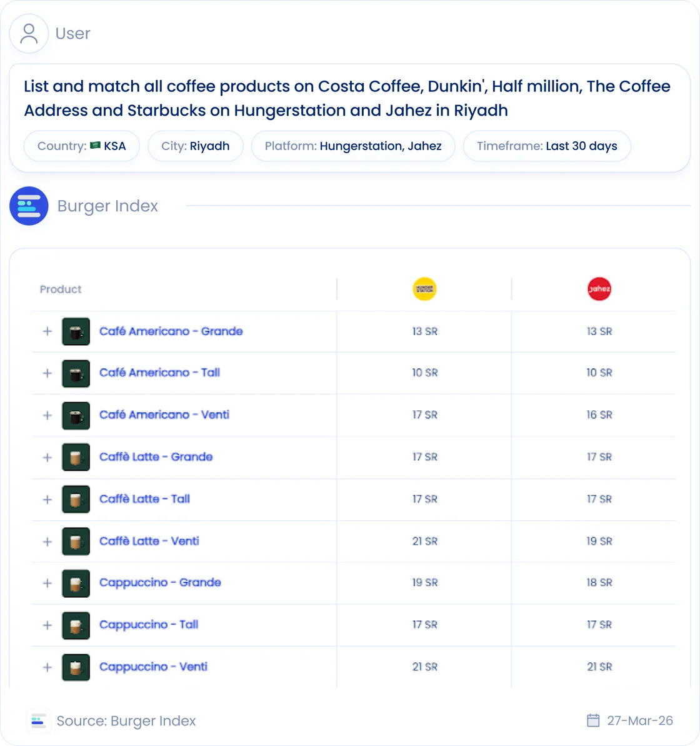Click Jahez 19 SR for Caffè Latte - Venti

(599, 541)
